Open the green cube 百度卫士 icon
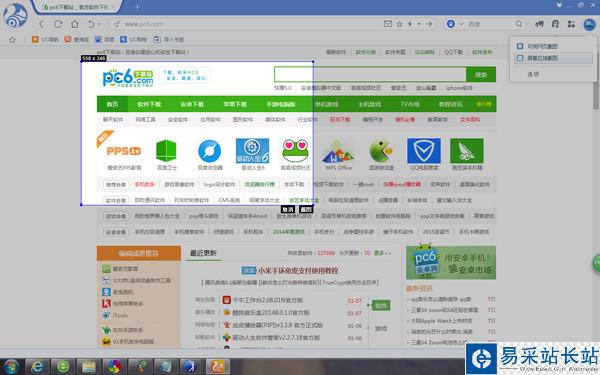Image resolution: width=600 pixels, height=375 pixels. pos(166,151)
